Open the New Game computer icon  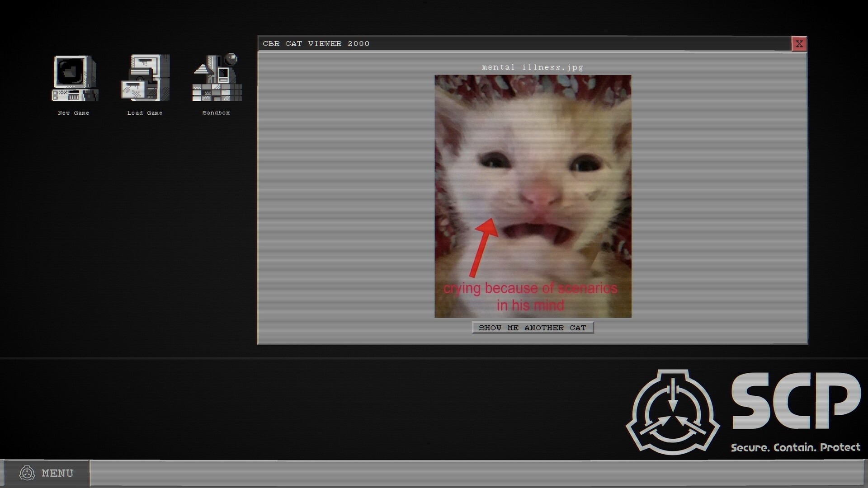[x=75, y=78]
